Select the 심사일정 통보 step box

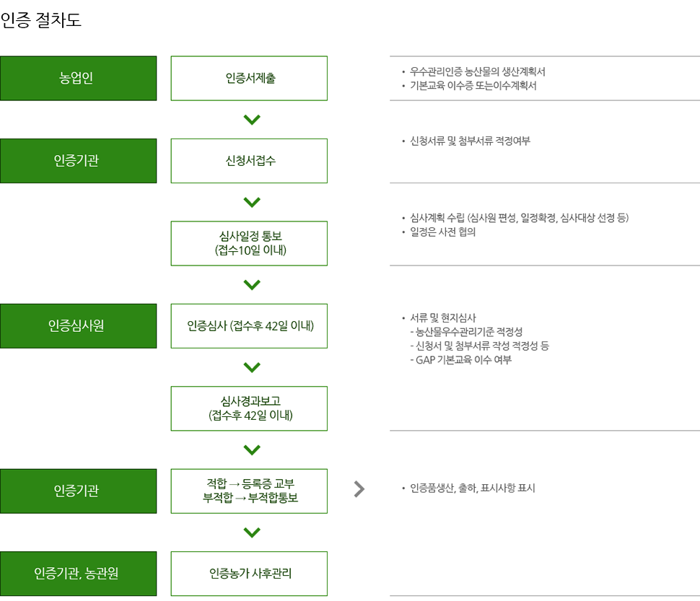coord(249,243)
